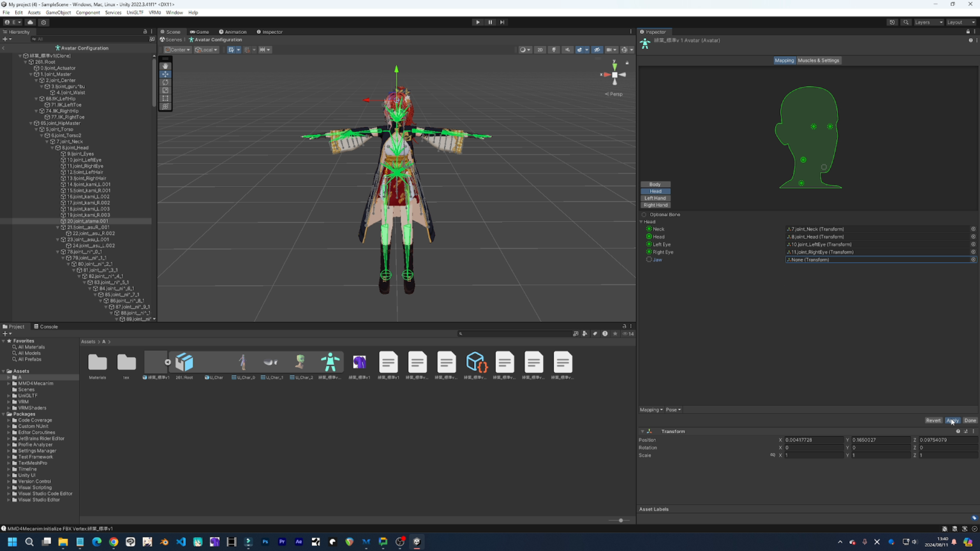Switch to the Muscles & Settings tab
The height and width of the screenshot is (551, 980).
819,60
